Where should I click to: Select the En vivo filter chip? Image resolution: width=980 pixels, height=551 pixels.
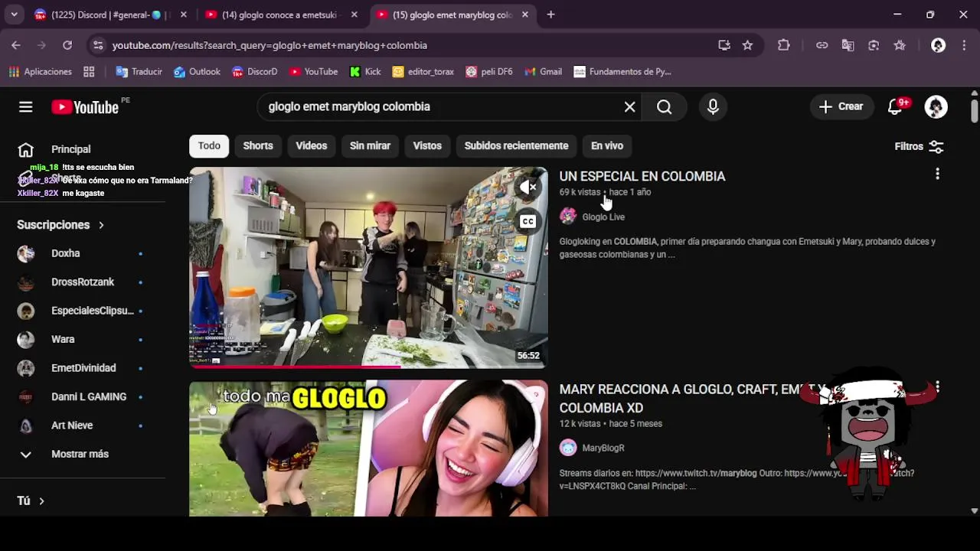607,145
